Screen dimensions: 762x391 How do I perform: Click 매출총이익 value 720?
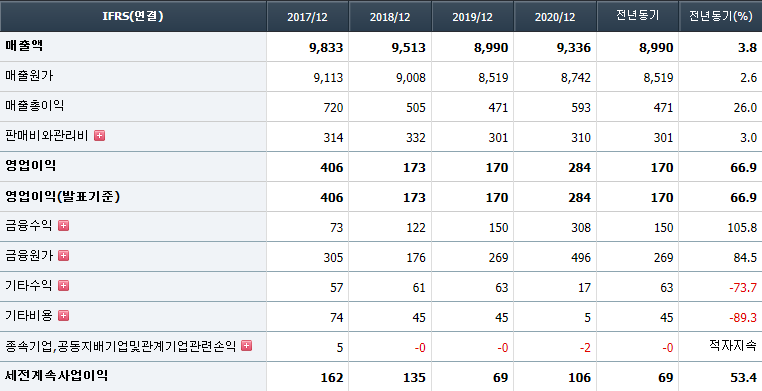(333, 108)
